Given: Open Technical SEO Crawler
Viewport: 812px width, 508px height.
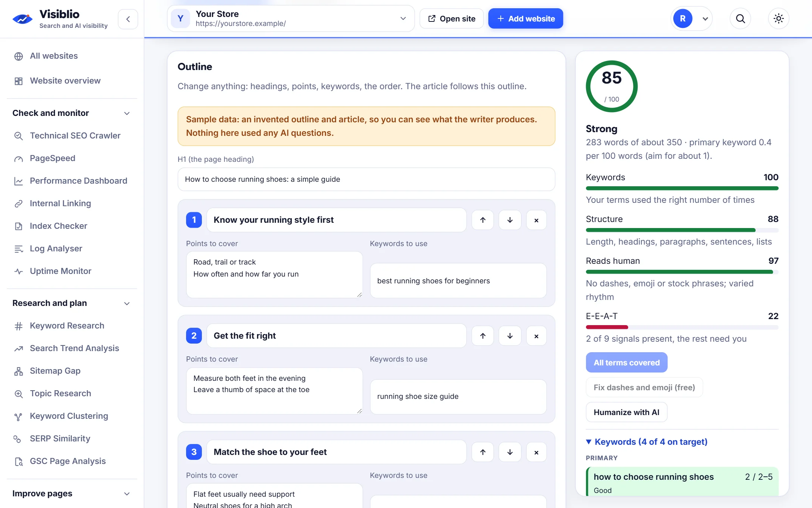Looking at the screenshot, I should click(x=75, y=135).
